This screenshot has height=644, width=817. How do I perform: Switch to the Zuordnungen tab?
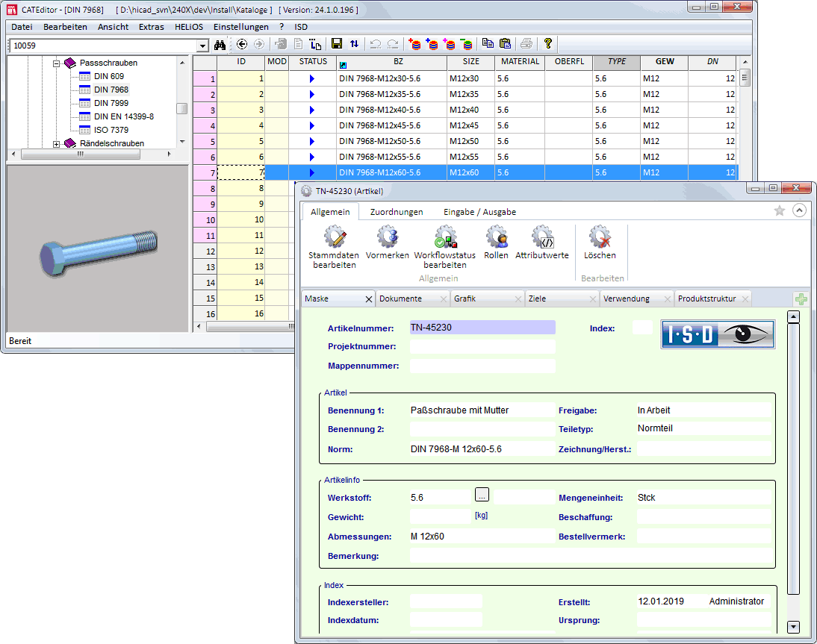coord(397,212)
